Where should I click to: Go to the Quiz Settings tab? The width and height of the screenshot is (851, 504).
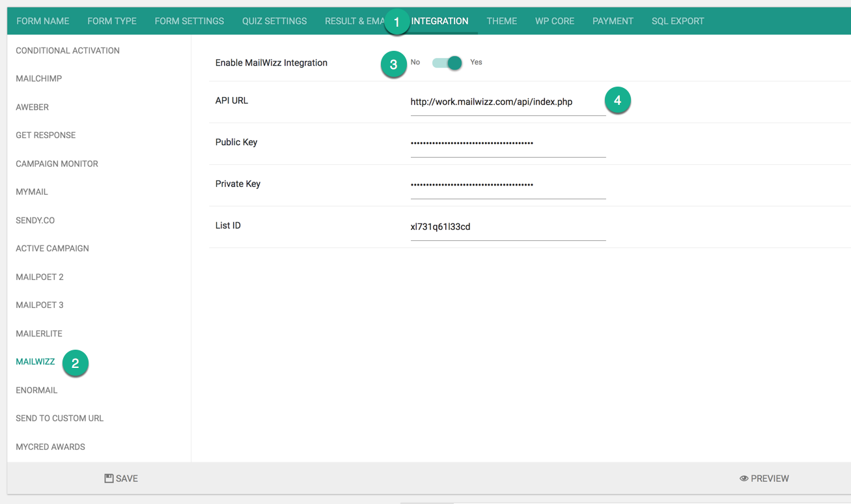tap(274, 21)
